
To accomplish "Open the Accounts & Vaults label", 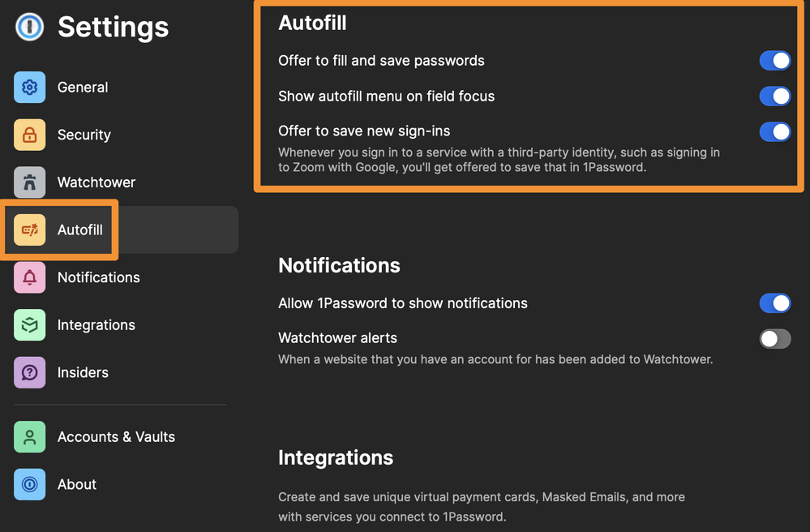I will click(x=116, y=437).
